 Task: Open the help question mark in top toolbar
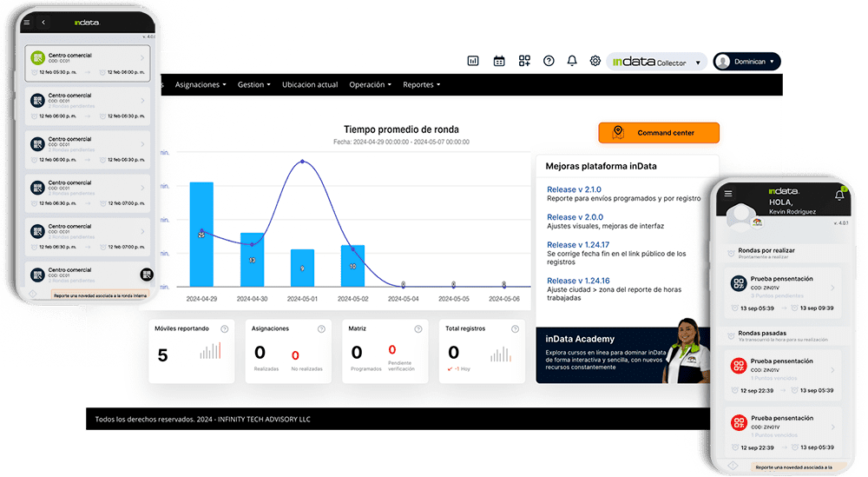[x=549, y=61]
